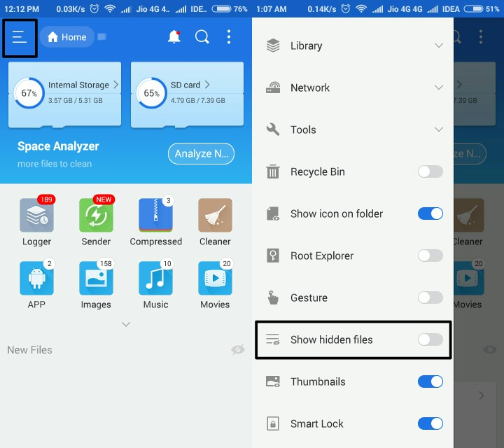Tap the dimmed three-dot menu, right screen
This screenshot has width=504, height=448.
(x=480, y=36)
